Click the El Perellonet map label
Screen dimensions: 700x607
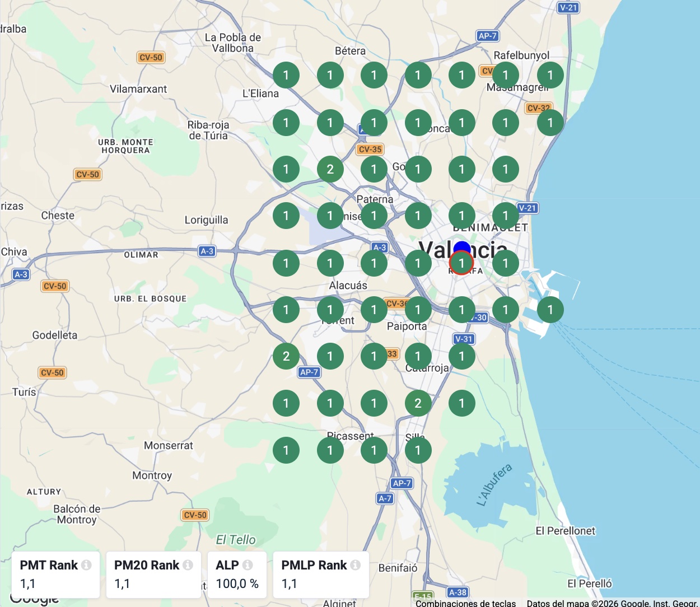tap(566, 530)
